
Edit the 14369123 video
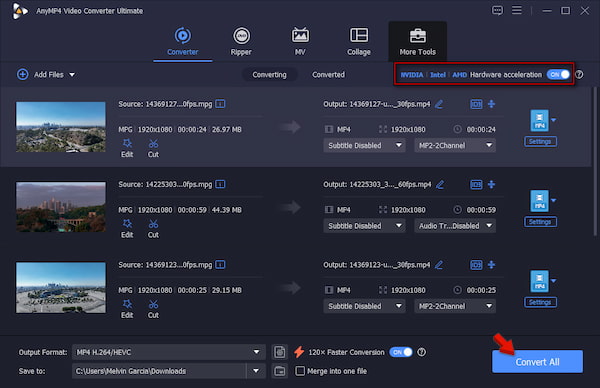point(127,309)
